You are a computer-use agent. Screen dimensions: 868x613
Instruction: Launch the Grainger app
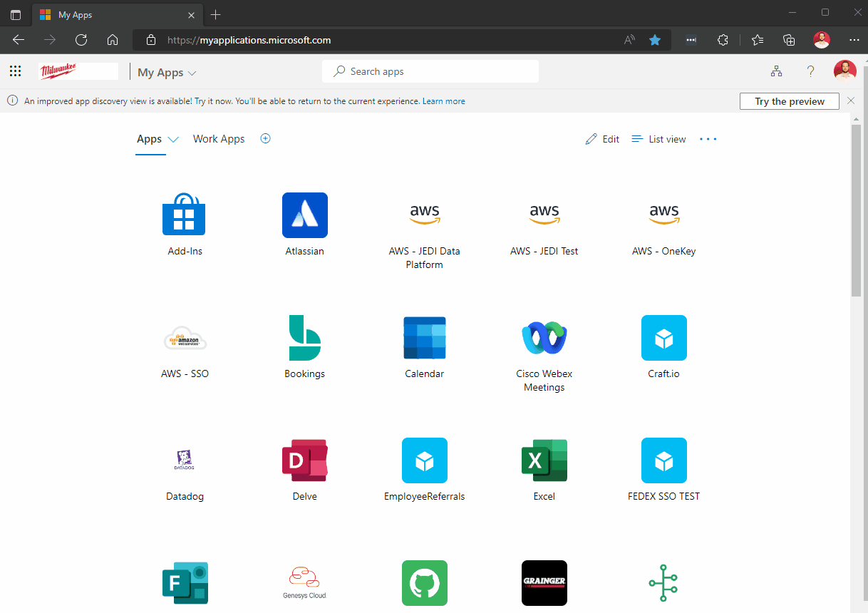544,583
